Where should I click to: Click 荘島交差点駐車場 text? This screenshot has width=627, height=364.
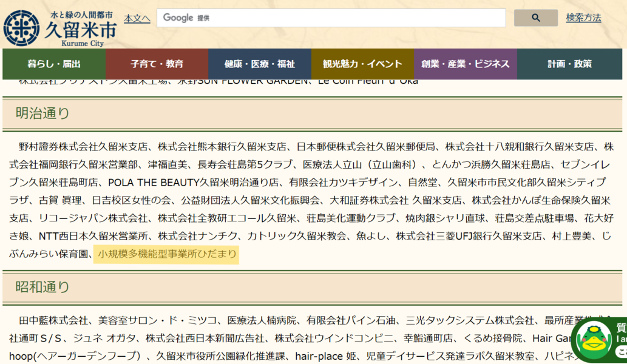[x=534, y=218]
